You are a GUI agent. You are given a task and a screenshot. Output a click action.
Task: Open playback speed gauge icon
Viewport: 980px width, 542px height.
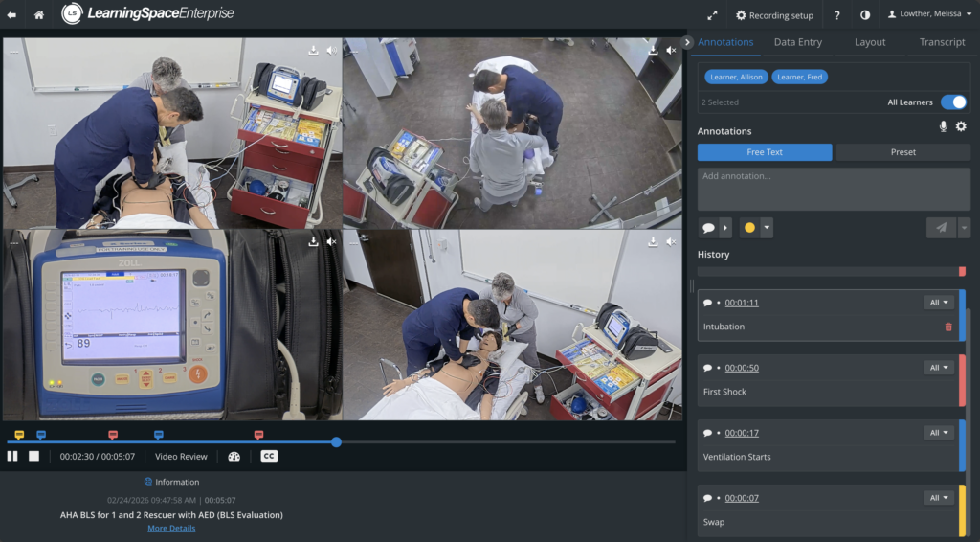tap(234, 457)
